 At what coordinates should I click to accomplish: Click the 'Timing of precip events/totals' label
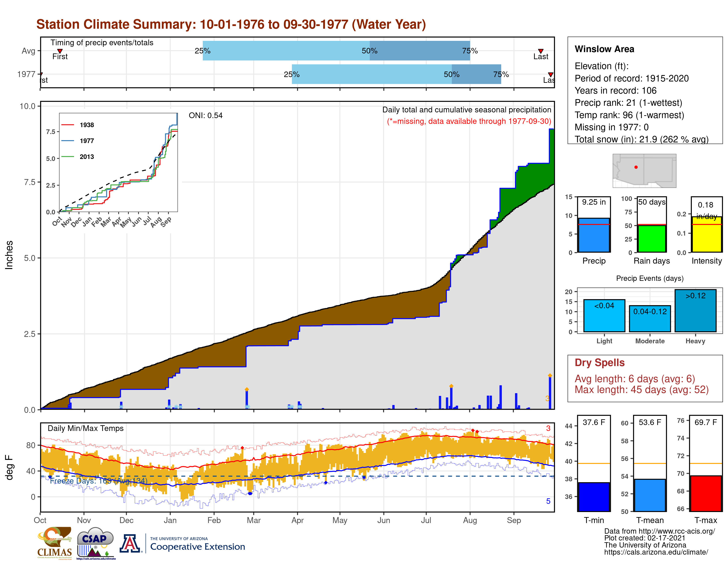[102, 43]
